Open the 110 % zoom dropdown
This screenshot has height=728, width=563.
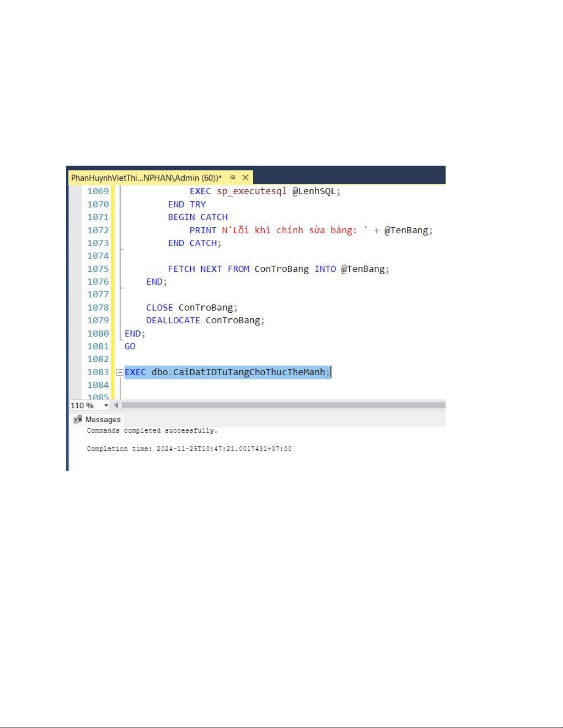106,406
